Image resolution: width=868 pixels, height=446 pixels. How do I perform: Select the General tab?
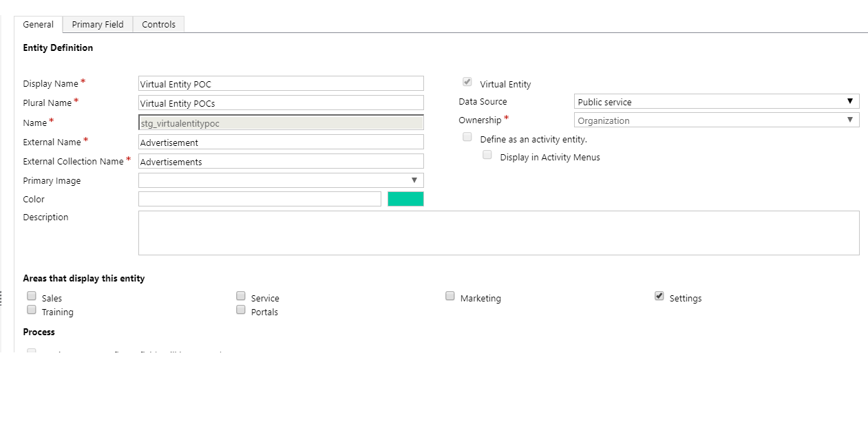point(38,24)
